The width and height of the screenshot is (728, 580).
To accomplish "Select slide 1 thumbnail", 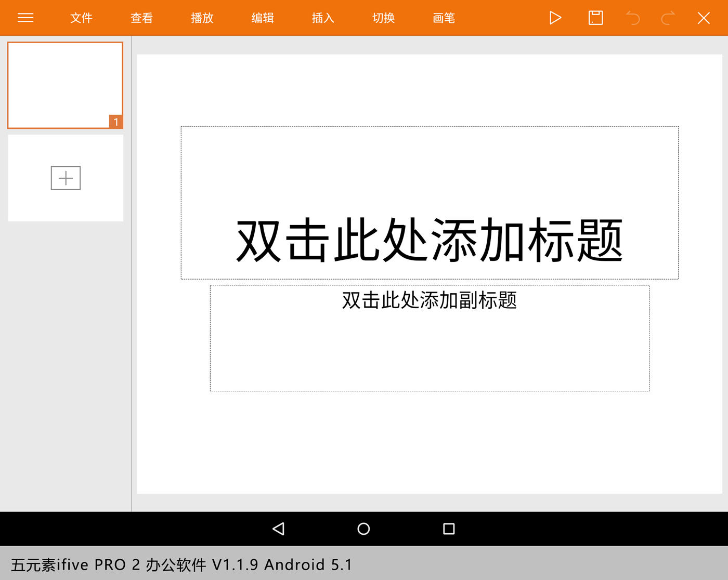I will point(65,85).
